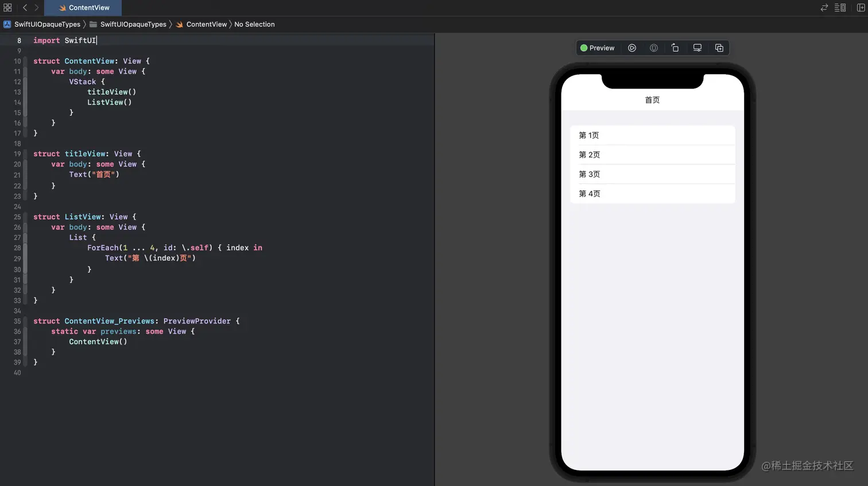Image resolution: width=868 pixels, height=486 pixels.
Task: Select the 第 1页 row in the preview
Action: 653,136
